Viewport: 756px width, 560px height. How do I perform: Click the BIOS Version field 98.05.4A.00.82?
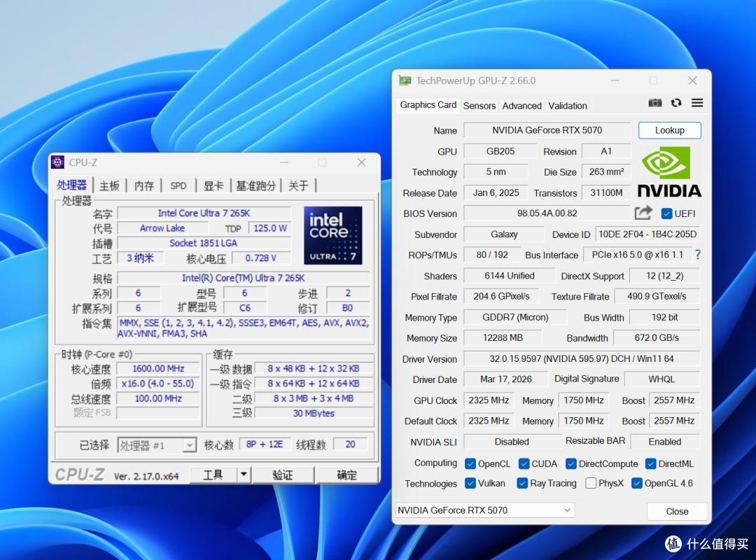547,213
